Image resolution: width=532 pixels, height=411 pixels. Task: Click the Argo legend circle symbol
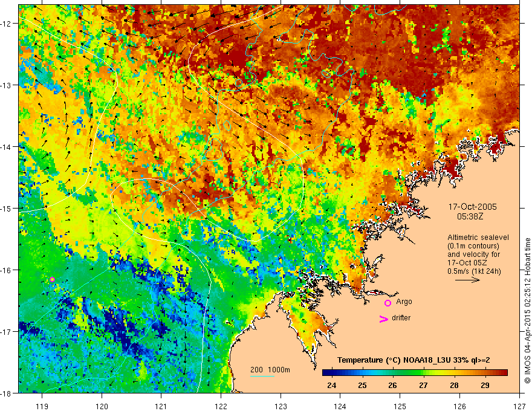point(388,303)
